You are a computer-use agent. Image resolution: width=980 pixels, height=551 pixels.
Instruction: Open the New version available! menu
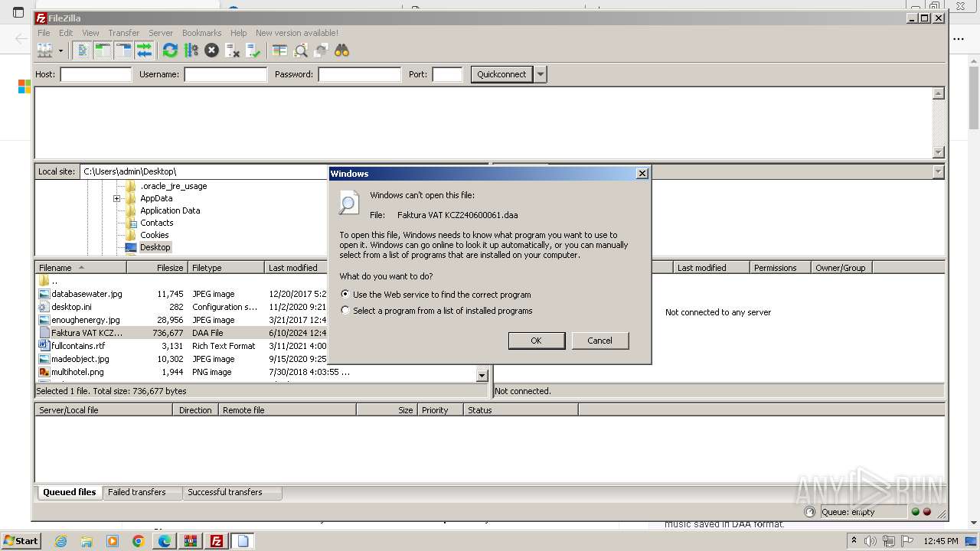[x=297, y=33]
